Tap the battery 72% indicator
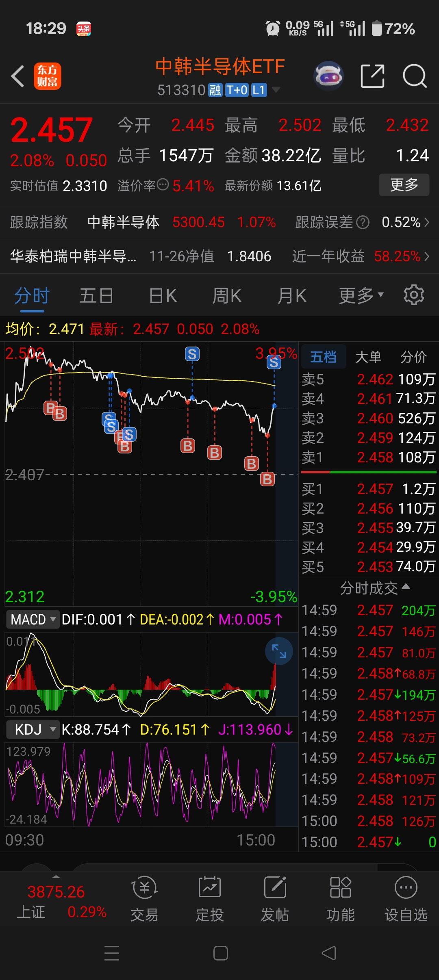 [x=393, y=28]
